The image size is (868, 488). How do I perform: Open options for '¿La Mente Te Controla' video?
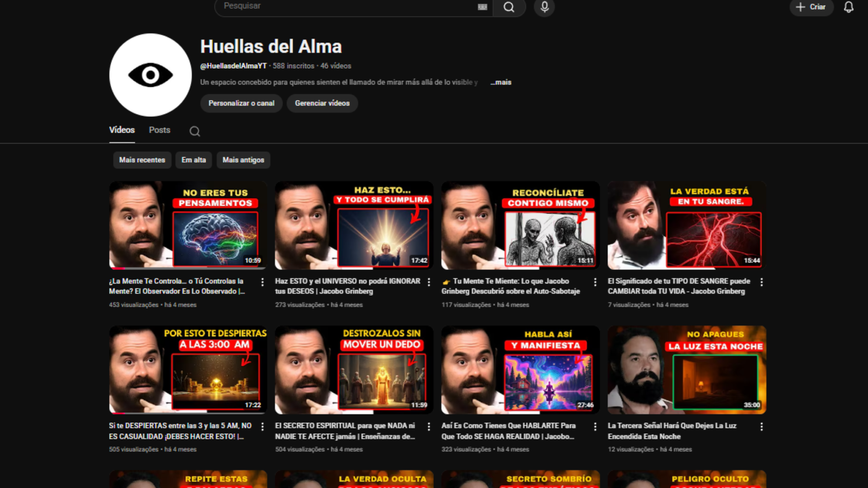tap(263, 282)
